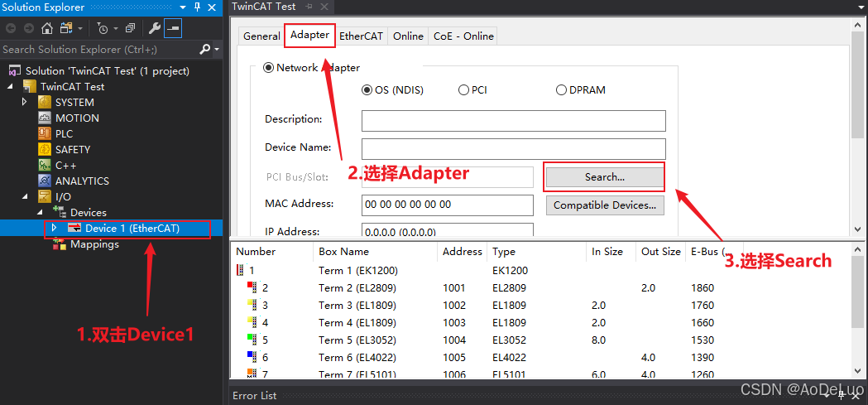Screen dimensions: 868x405
Task: Click the Back arrow in Solution Explorer toolbar
Action: (x=11, y=27)
